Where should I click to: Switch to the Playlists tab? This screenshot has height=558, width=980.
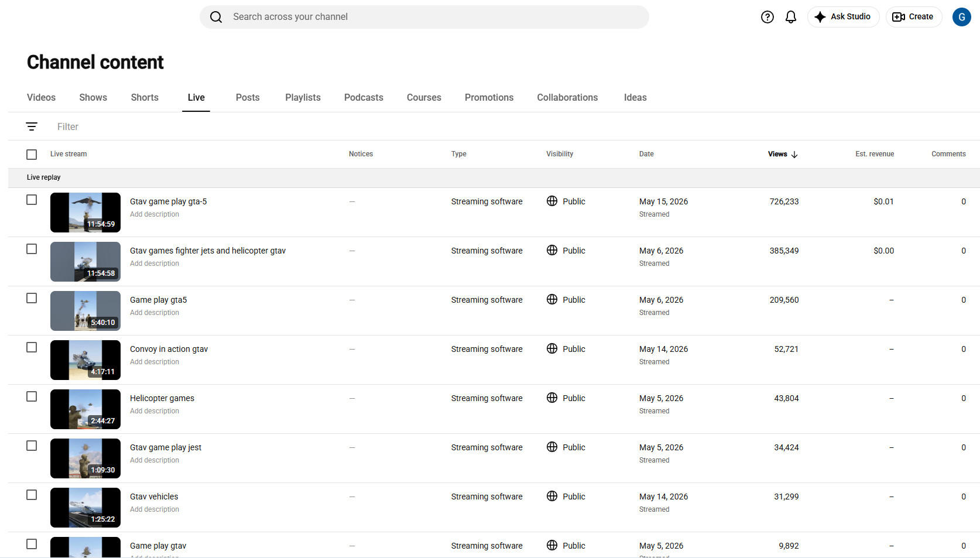303,98
